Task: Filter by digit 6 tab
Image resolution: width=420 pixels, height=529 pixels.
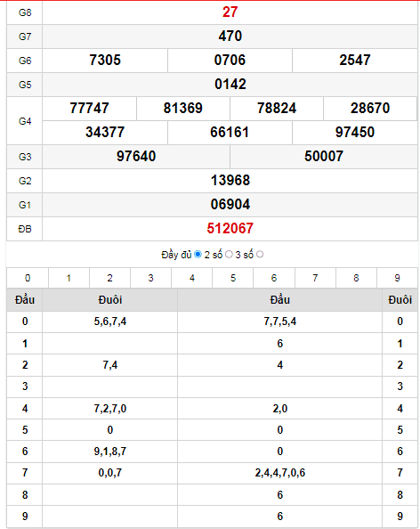Action: point(274,278)
